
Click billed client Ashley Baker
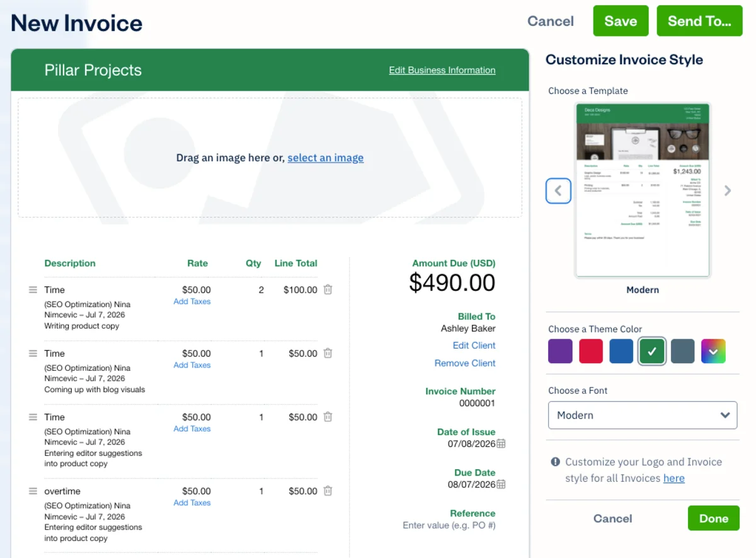(468, 328)
